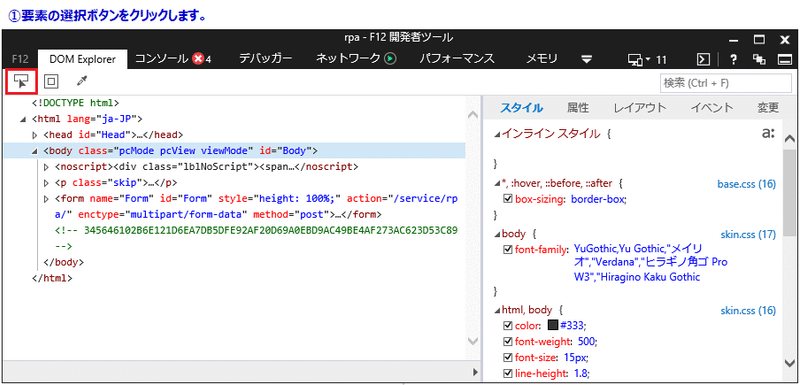The height and width of the screenshot is (385, 800).
Task: Click the horizontal scrollbar right arrow
Action: pyautogui.click(x=475, y=371)
